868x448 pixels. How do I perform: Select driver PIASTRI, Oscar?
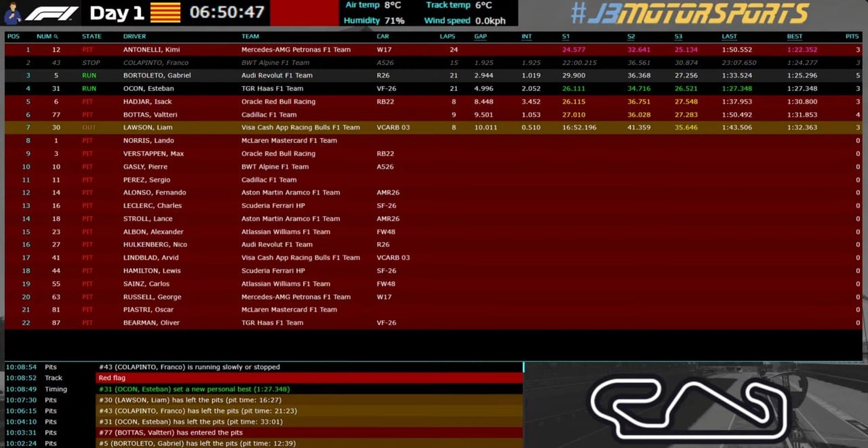click(x=149, y=310)
